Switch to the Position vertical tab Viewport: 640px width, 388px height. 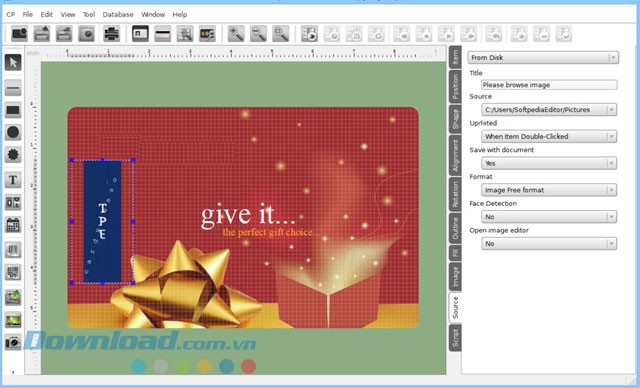click(455, 86)
